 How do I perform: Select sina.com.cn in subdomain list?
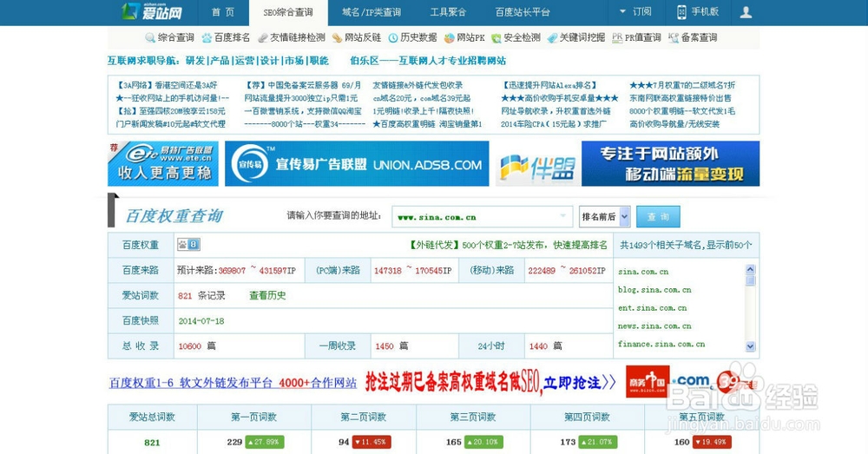click(643, 272)
